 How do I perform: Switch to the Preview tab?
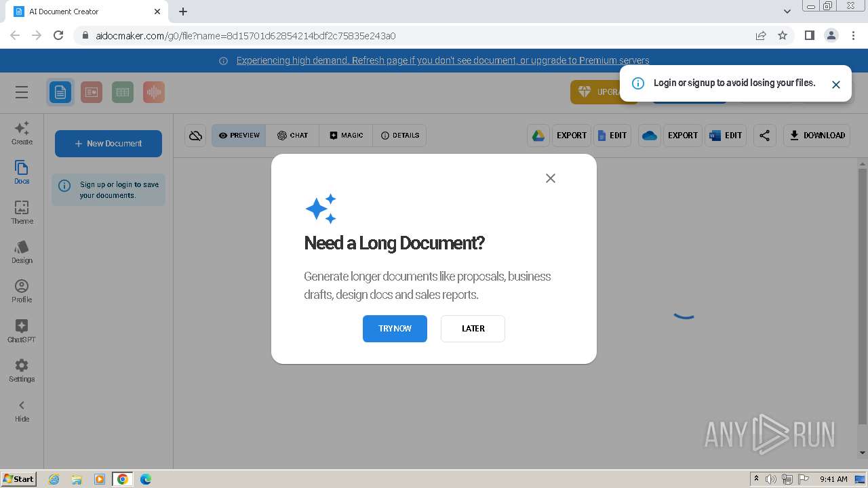(239, 136)
